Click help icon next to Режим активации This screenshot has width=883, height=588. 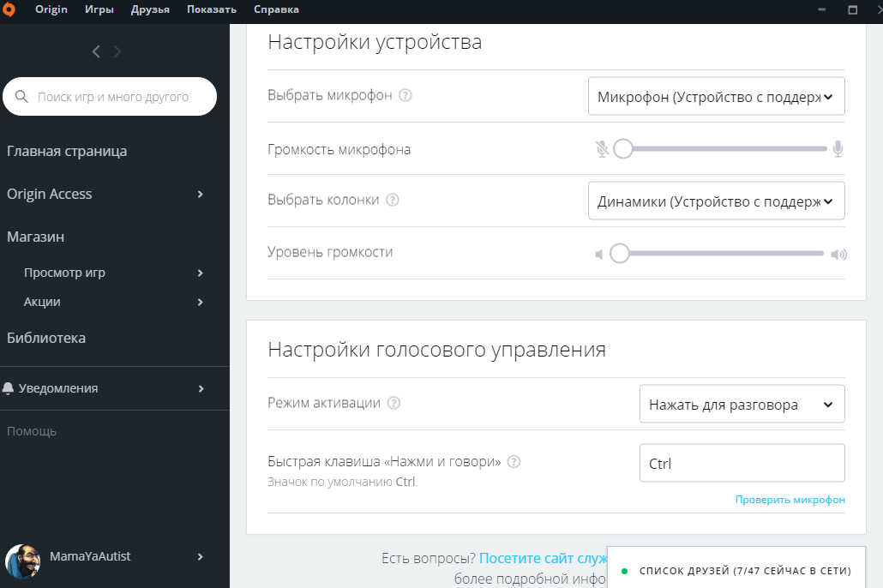(x=394, y=403)
